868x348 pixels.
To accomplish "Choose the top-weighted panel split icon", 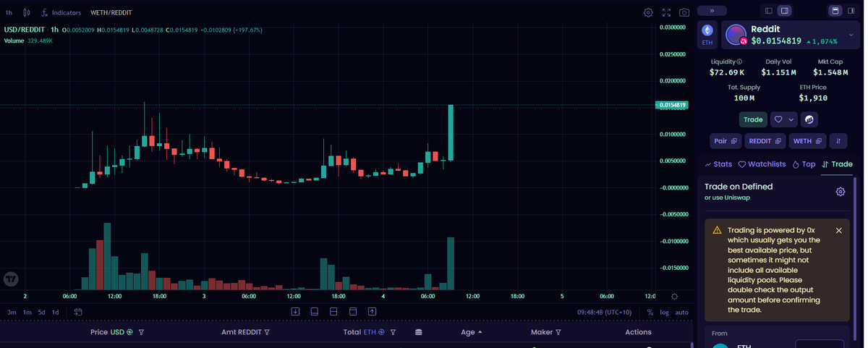I will click(x=353, y=311).
